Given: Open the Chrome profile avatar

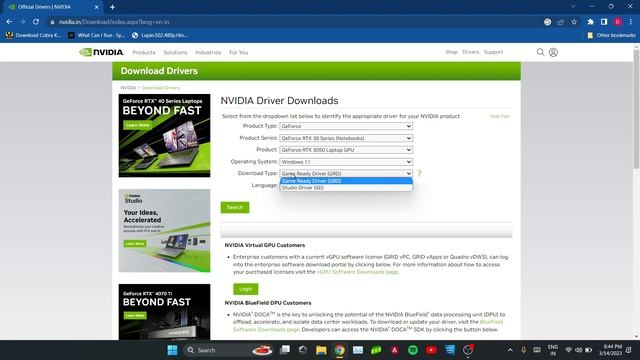Looking at the screenshot, I should (618, 22).
